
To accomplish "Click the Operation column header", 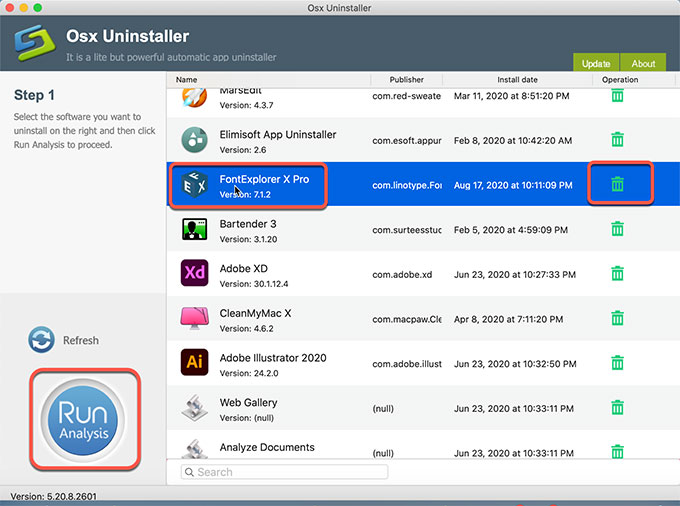I will pos(620,79).
